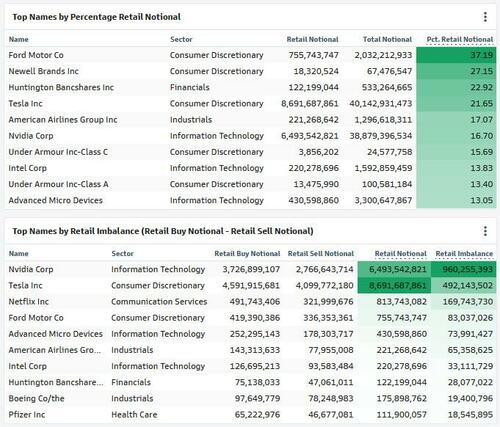The width and height of the screenshot is (500, 427).
Task: Click retail buy notional 3,726,899,107
Action: pyautogui.click(x=251, y=269)
